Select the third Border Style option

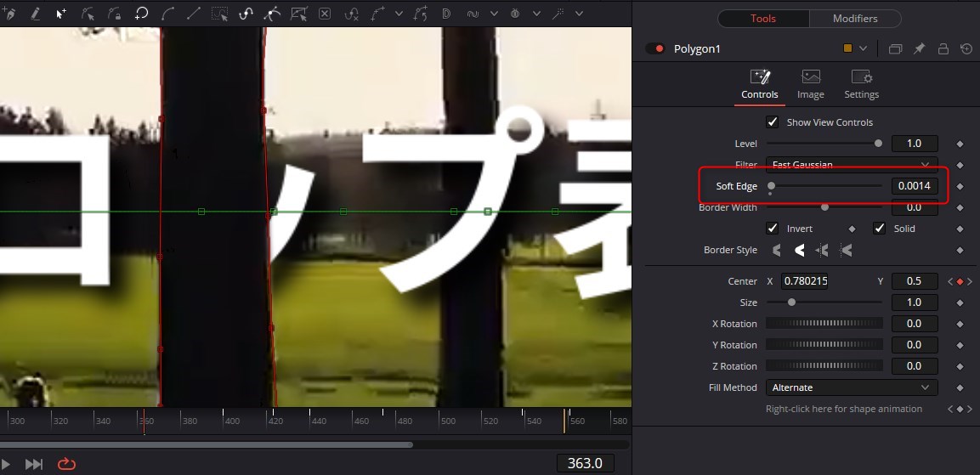coord(822,250)
